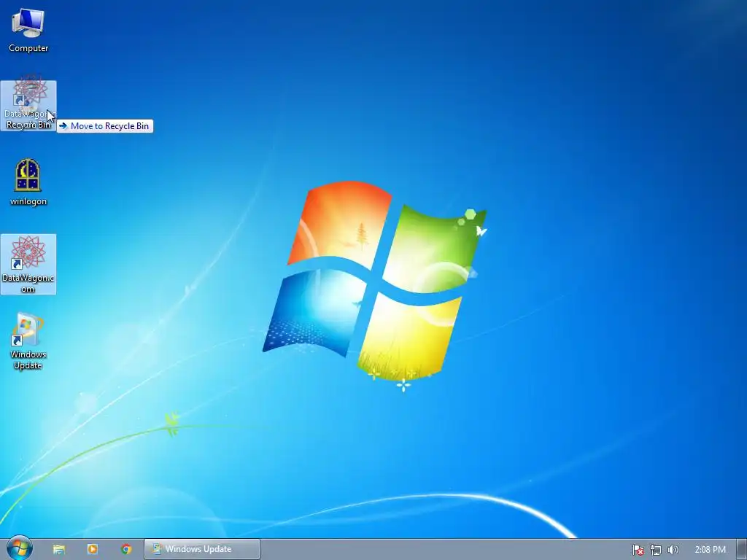Select the Computer desktop icon

pos(28,31)
